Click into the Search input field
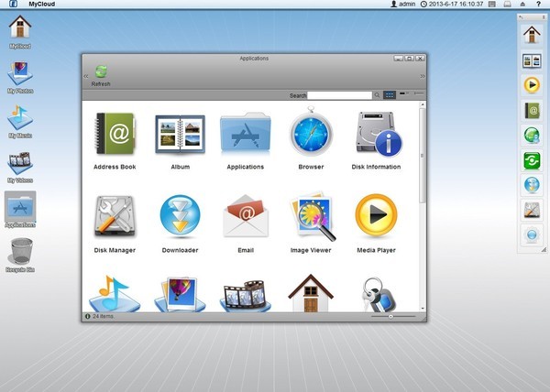Screen dimensions: 550x392 (339, 95)
